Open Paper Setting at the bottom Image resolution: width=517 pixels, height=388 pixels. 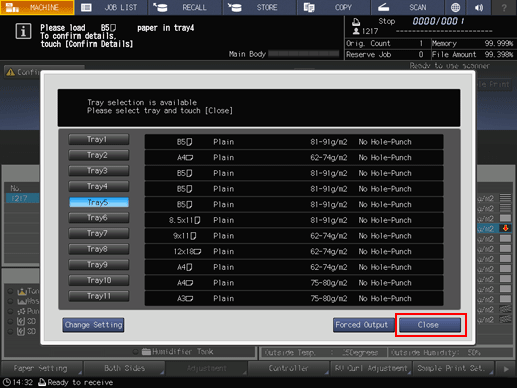coord(42,368)
